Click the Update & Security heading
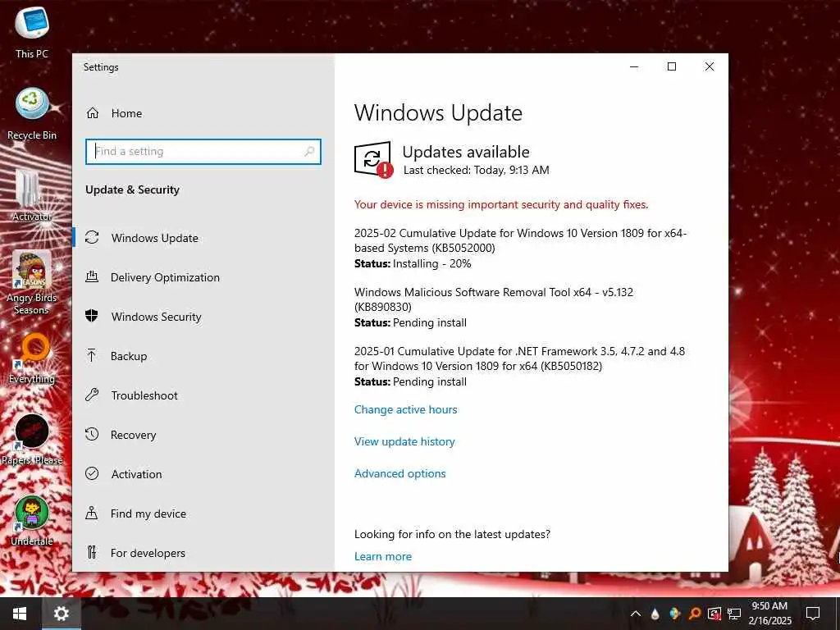840x630 pixels. coord(132,189)
